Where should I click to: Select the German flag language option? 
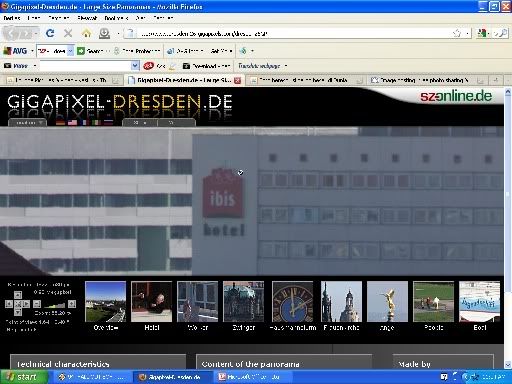[x=60, y=122]
